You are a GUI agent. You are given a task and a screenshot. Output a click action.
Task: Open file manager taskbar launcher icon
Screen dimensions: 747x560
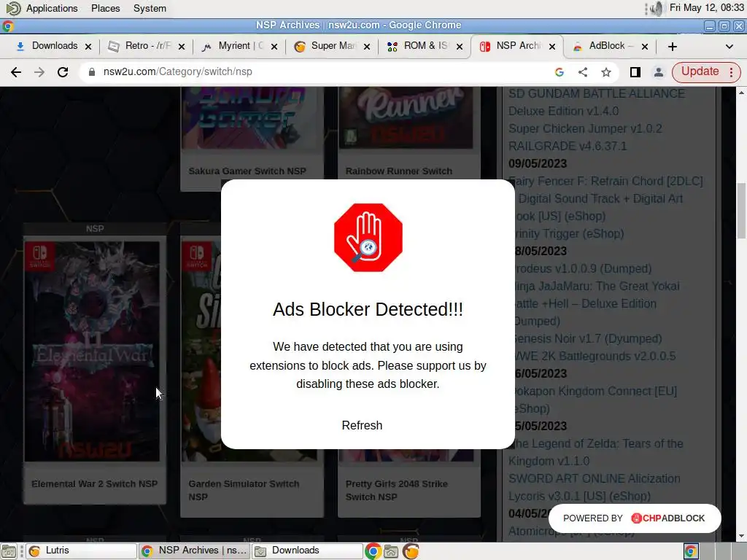click(391, 551)
